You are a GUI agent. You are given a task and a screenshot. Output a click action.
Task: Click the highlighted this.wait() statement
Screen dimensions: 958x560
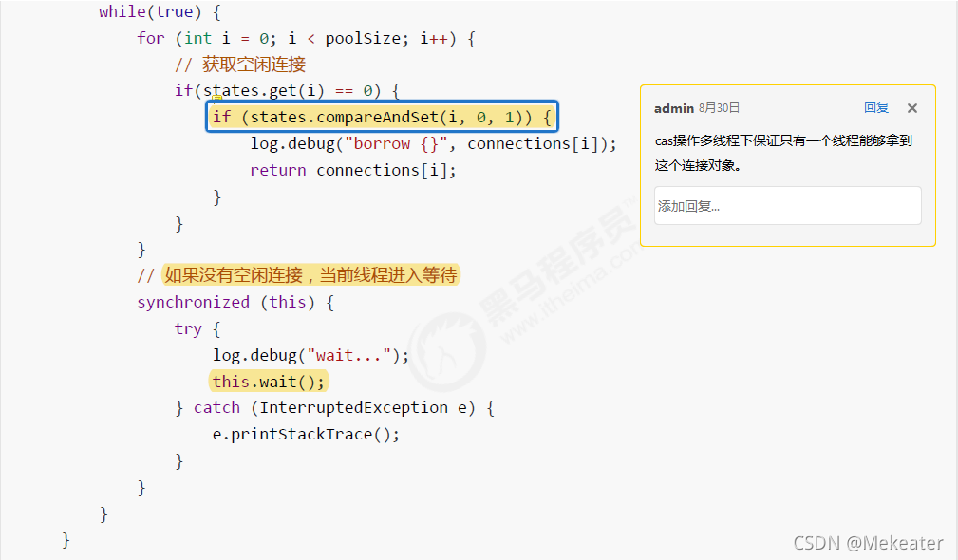[x=269, y=382]
